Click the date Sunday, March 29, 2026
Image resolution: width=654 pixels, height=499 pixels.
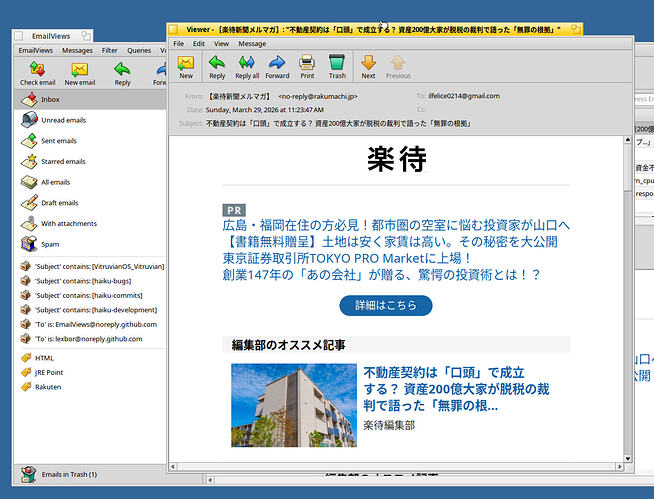(264, 110)
